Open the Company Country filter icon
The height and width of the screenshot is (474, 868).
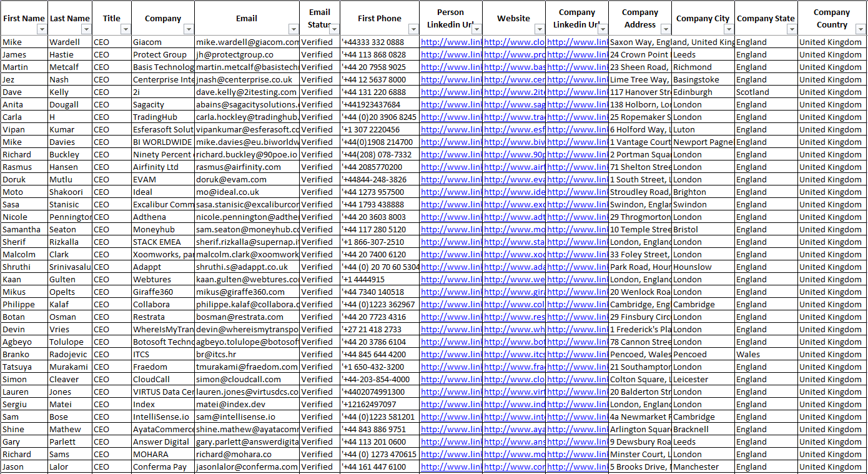(x=861, y=29)
